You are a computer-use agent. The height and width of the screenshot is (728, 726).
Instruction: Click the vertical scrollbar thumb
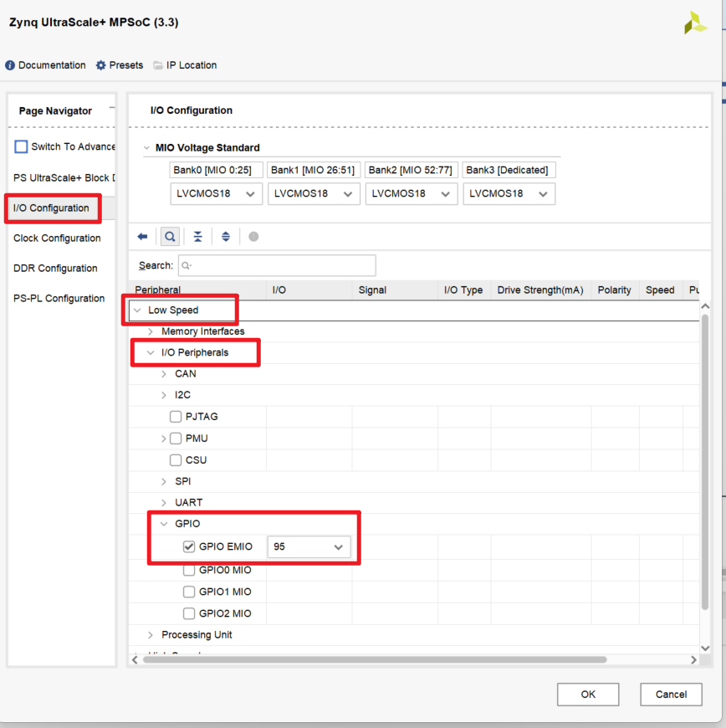705,462
